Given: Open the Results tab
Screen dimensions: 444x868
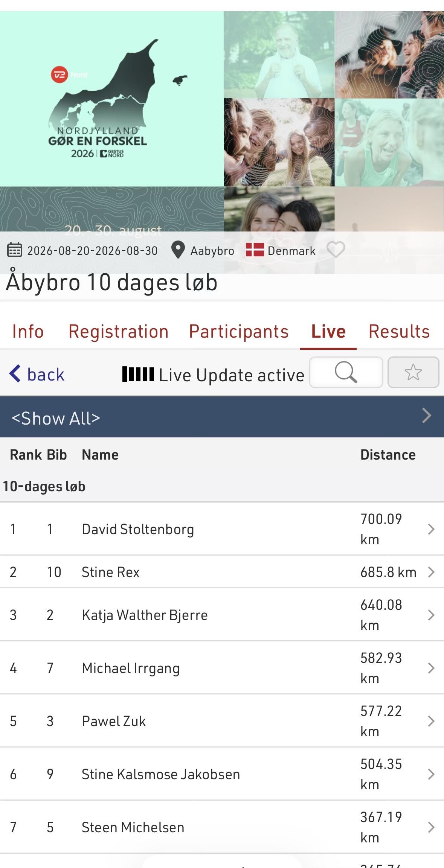Looking at the screenshot, I should click(399, 332).
